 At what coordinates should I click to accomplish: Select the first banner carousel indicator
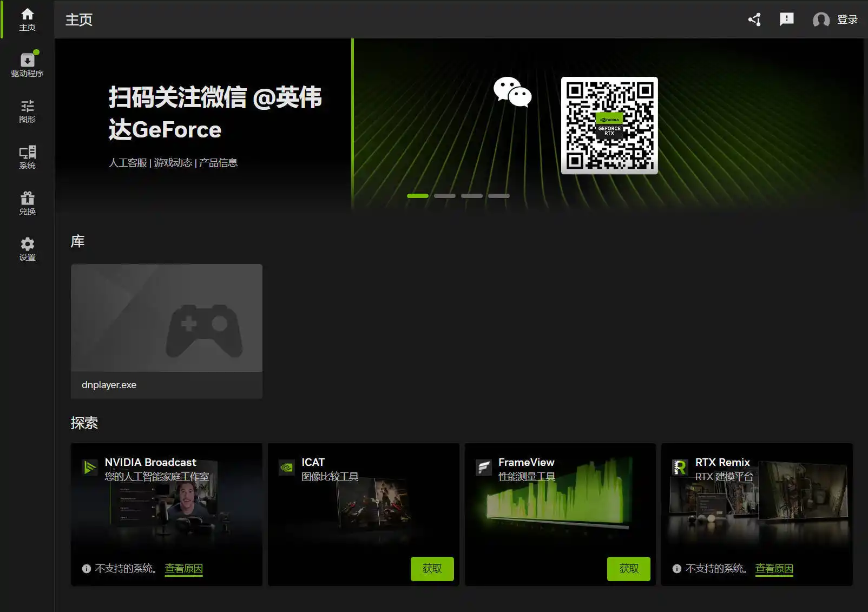[x=418, y=196]
